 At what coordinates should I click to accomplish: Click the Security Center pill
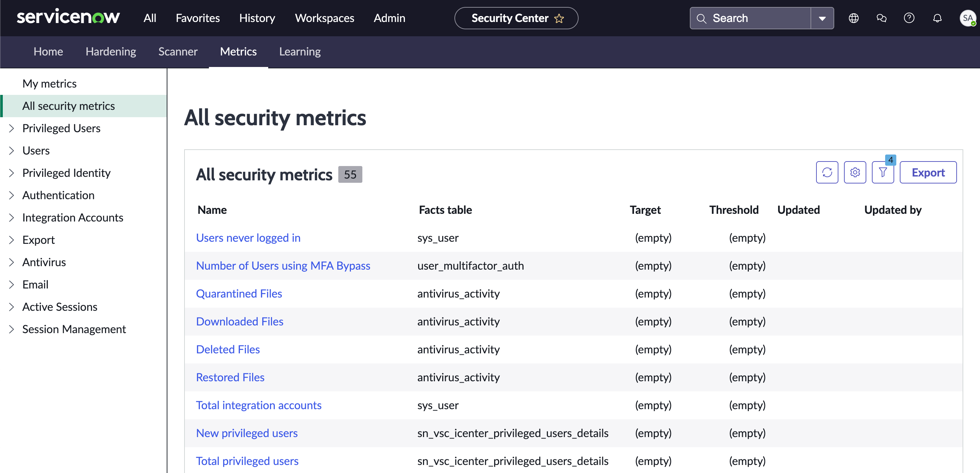[516, 18]
